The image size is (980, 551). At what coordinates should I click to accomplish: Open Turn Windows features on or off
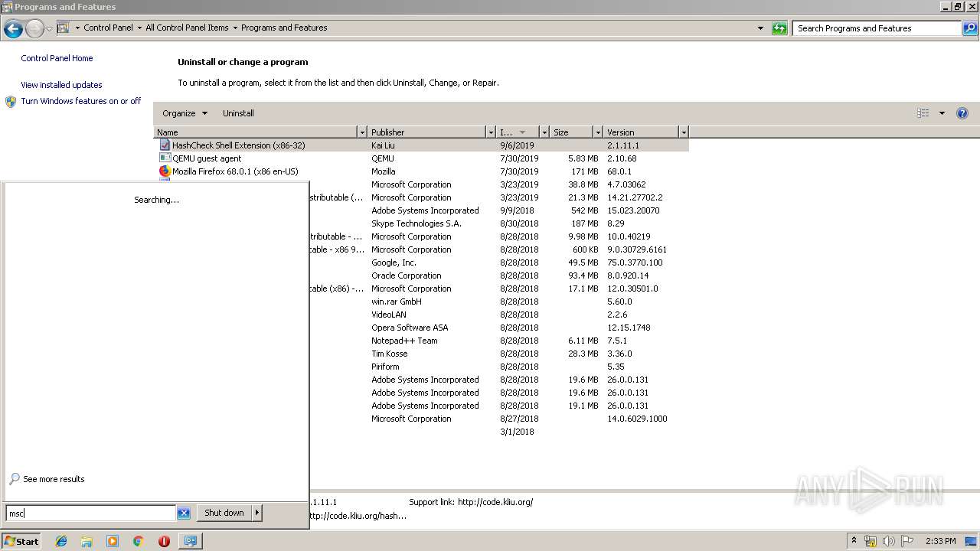pyautogui.click(x=81, y=101)
